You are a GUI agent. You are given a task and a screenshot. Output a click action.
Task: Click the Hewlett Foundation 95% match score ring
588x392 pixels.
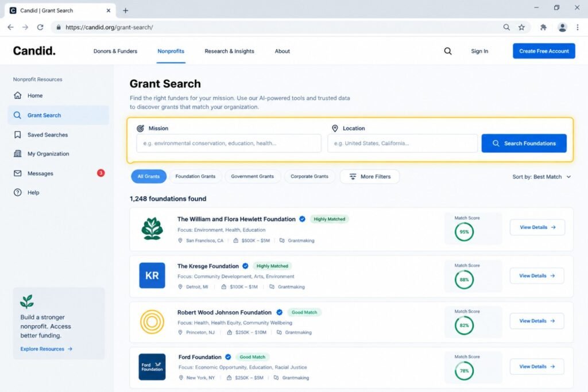point(464,232)
